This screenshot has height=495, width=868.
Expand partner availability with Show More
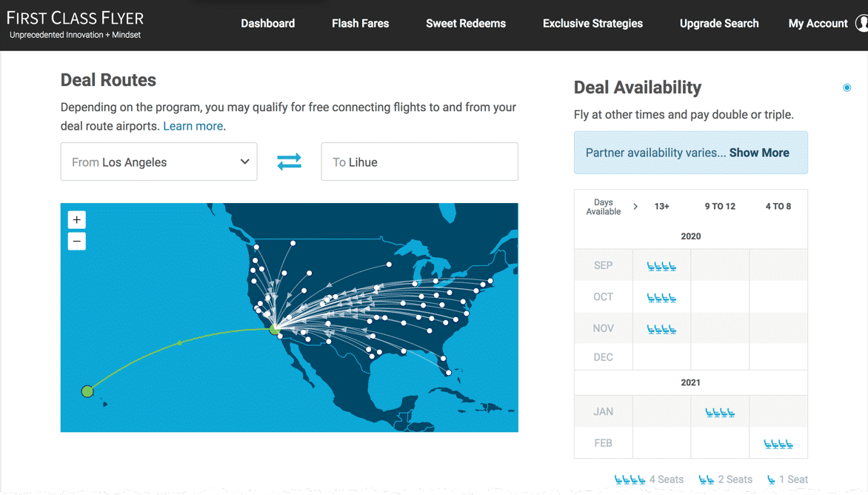(759, 153)
